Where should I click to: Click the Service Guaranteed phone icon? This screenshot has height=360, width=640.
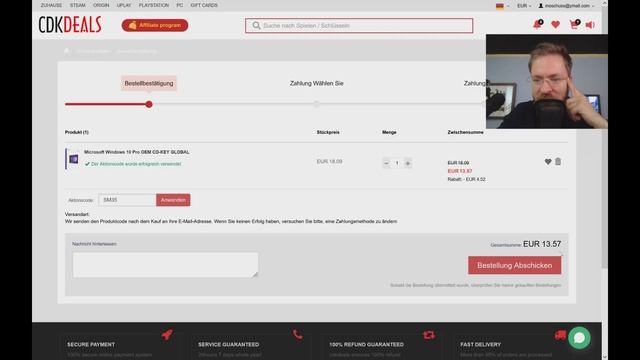pyautogui.click(x=298, y=335)
